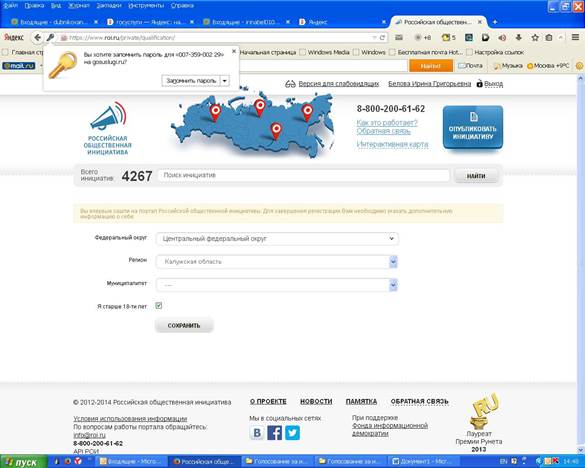Open the hamburger menu of the browser
This screenshot has height=468, width=585.
(x=575, y=37)
